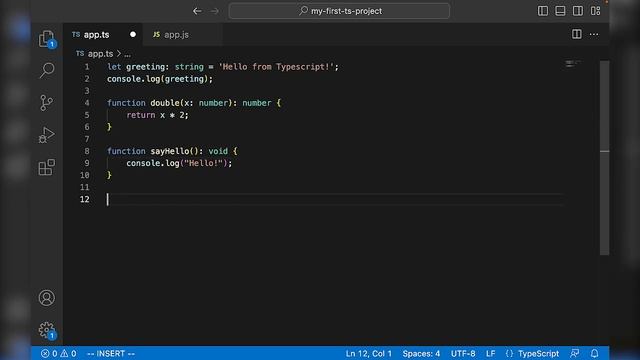This screenshot has width=640, height=360.
Task: Click the vertical editor scrollbar
Action: (604, 158)
